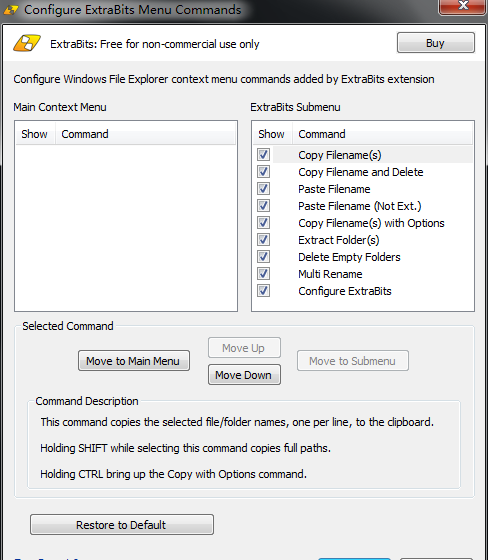Click the Buy button
Image resolution: width=488 pixels, height=560 pixels.
(x=435, y=43)
